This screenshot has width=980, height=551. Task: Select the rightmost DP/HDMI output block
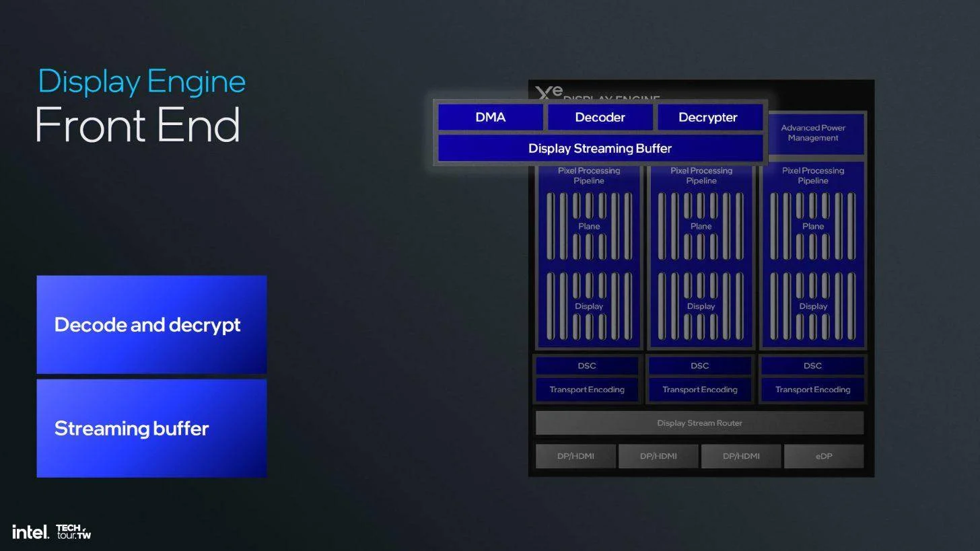pyautogui.click(x=741, y=456)
